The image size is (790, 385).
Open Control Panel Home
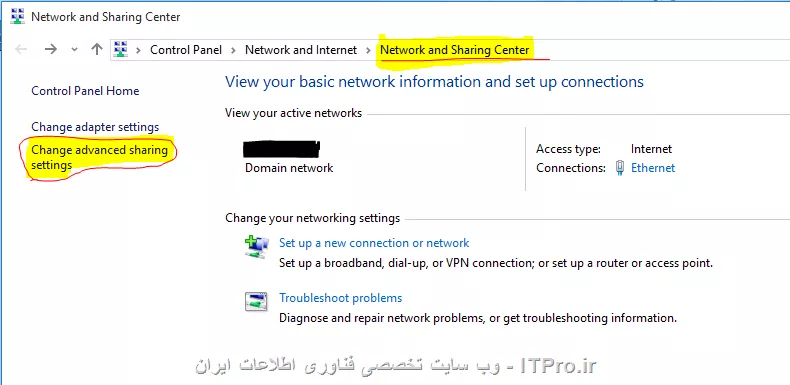tap(85, 91)
